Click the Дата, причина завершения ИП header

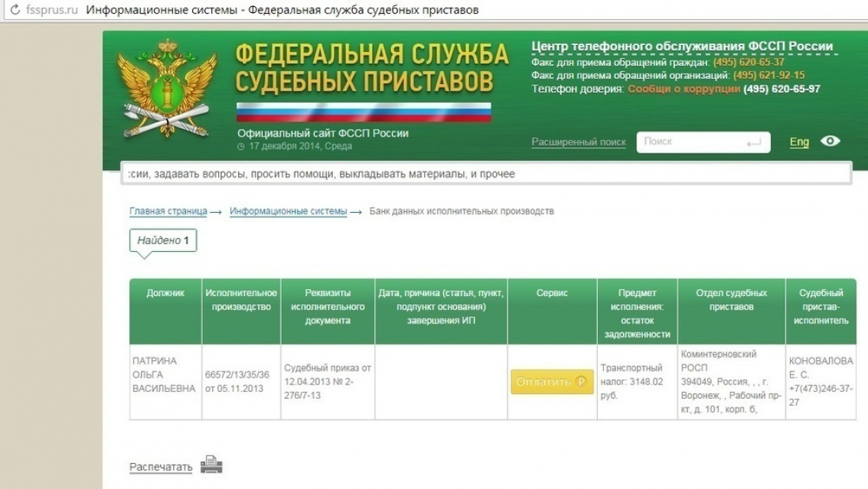click(441, 312)
